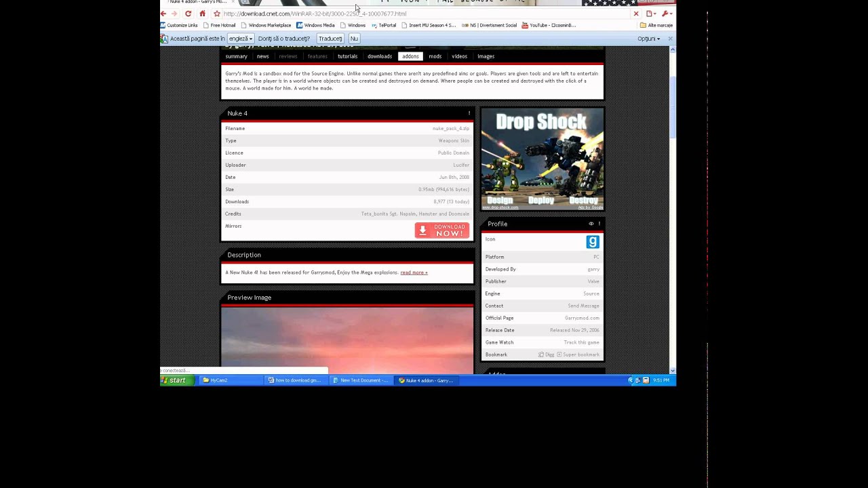Switch to New Text Document taskbar item
868x488 pixels.
[361, 380]
